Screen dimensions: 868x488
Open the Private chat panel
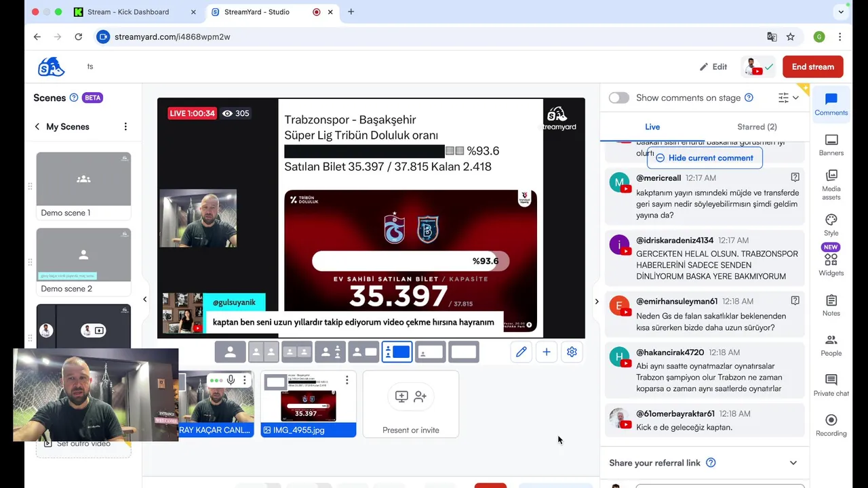[x=831, y=385]
